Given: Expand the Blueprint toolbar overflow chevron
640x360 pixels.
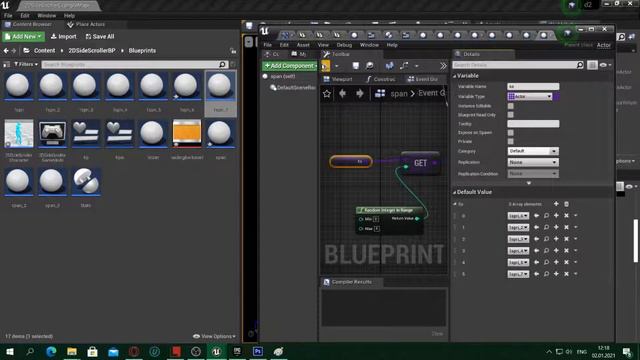Looking at the screenshot, I should coord(443,66).
